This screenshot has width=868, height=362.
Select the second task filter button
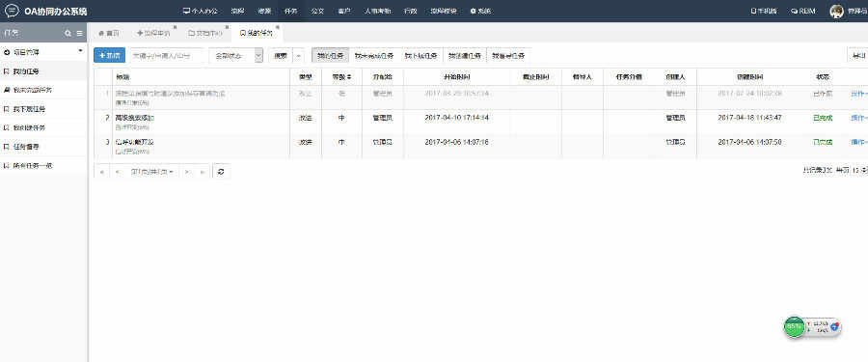click(373, 55)
